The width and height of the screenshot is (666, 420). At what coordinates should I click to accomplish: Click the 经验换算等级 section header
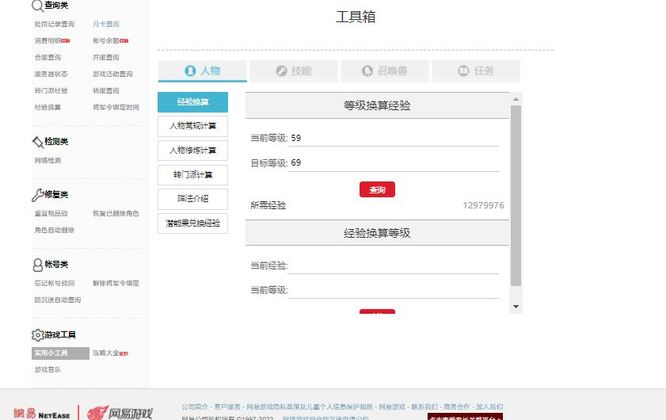377,233
